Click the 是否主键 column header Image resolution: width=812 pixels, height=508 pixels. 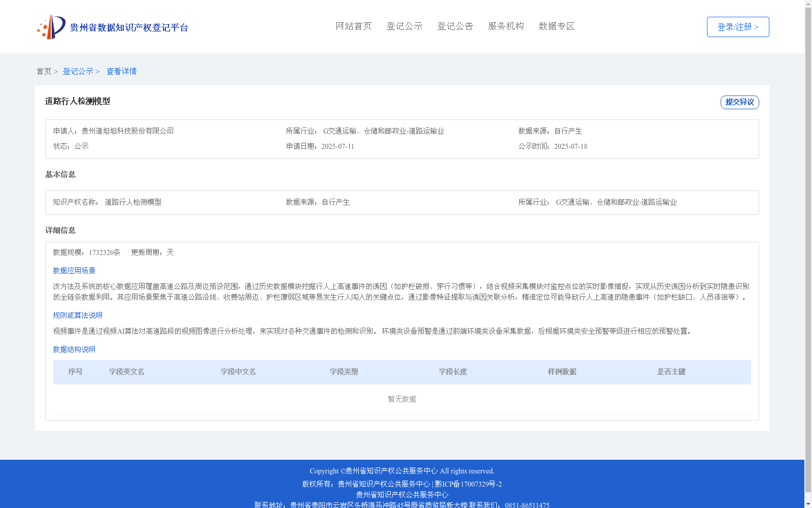pyautogui.click(x=671, y=372)
